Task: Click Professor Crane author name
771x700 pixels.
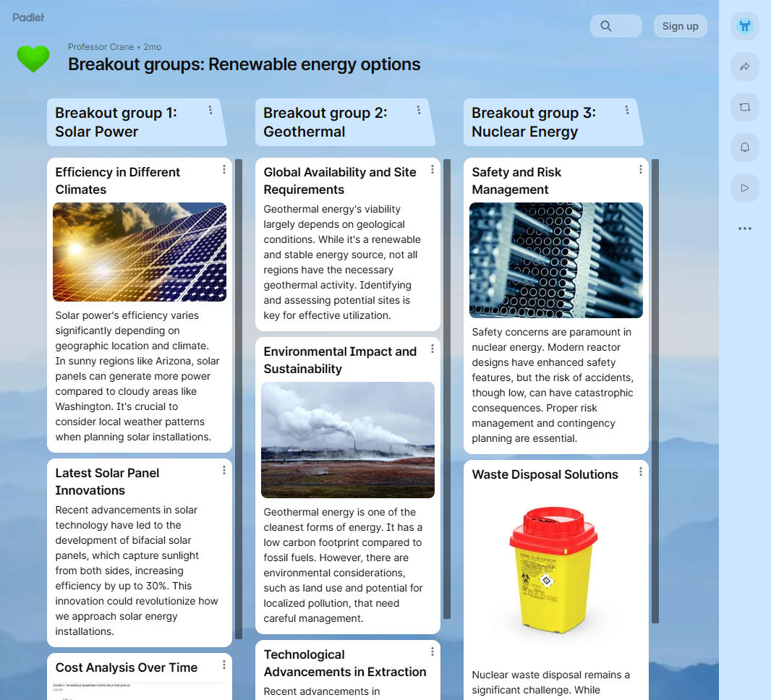Action: pos(101,46)
